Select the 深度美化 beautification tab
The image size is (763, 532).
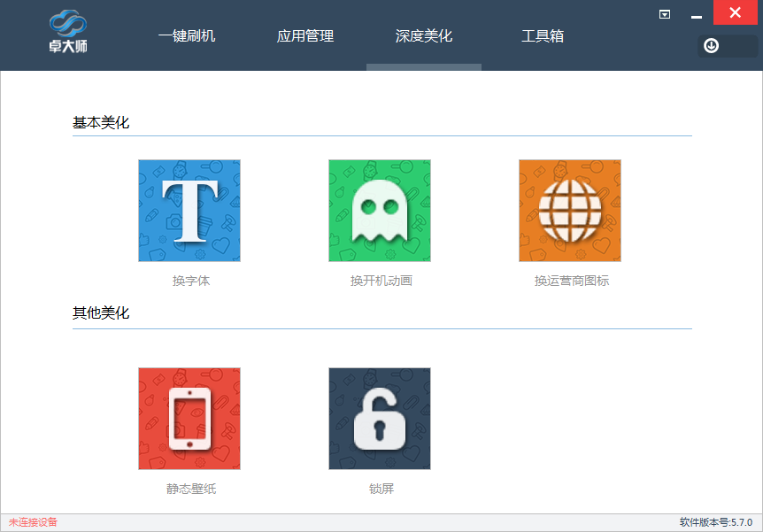(423, 35)
